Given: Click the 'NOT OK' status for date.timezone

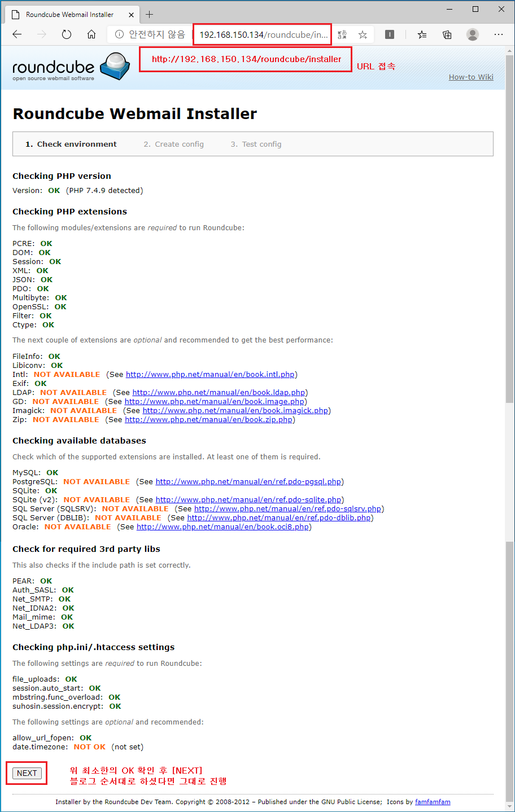Looking at the screenshot, I should click(x=89, y=747).
